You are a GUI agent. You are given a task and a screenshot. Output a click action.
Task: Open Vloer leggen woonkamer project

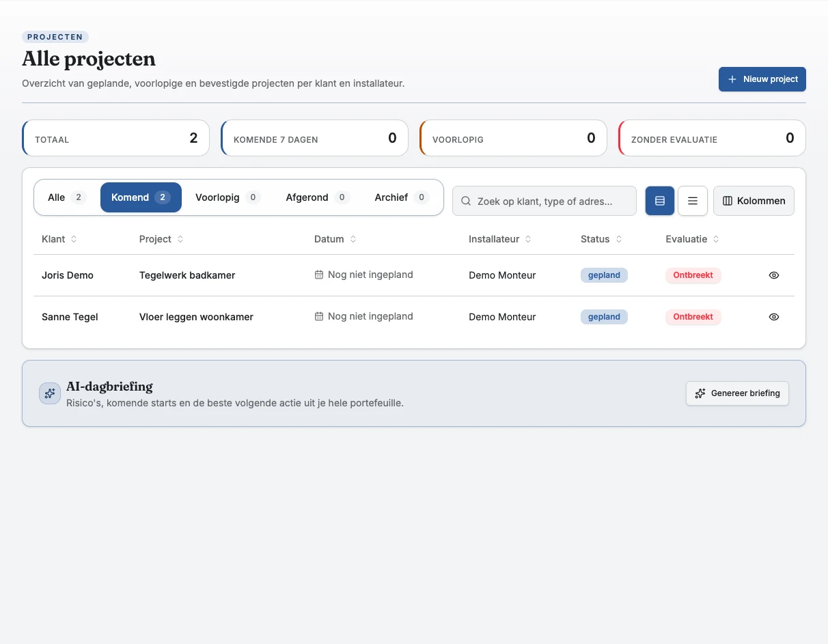tap(196, 317)
